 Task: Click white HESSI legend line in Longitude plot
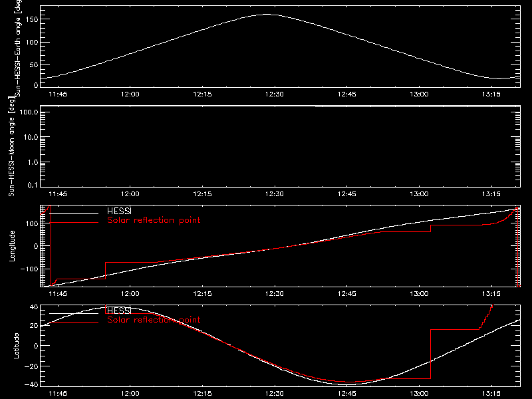pos(74,213)
